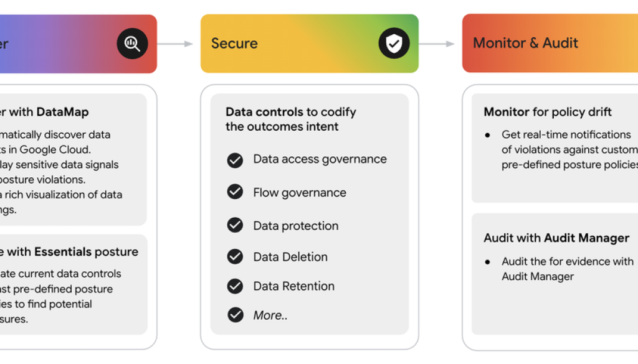638x364 pixels.
Task: Click the Audit with Audit Manager heading
Action: click(556, 238)
